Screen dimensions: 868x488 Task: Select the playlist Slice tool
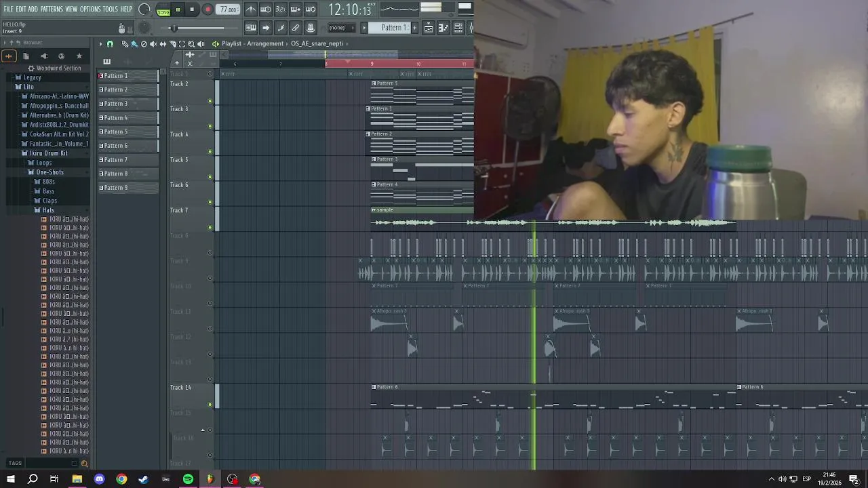[x=173, y=43]
